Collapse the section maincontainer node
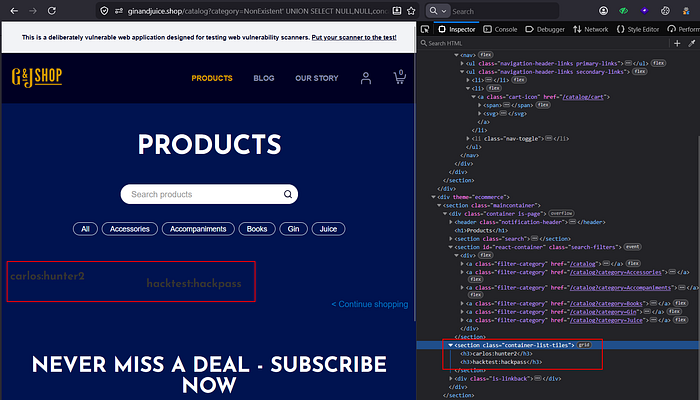The width and height of the screenshot is (700, 400). (x=439, y=205)
